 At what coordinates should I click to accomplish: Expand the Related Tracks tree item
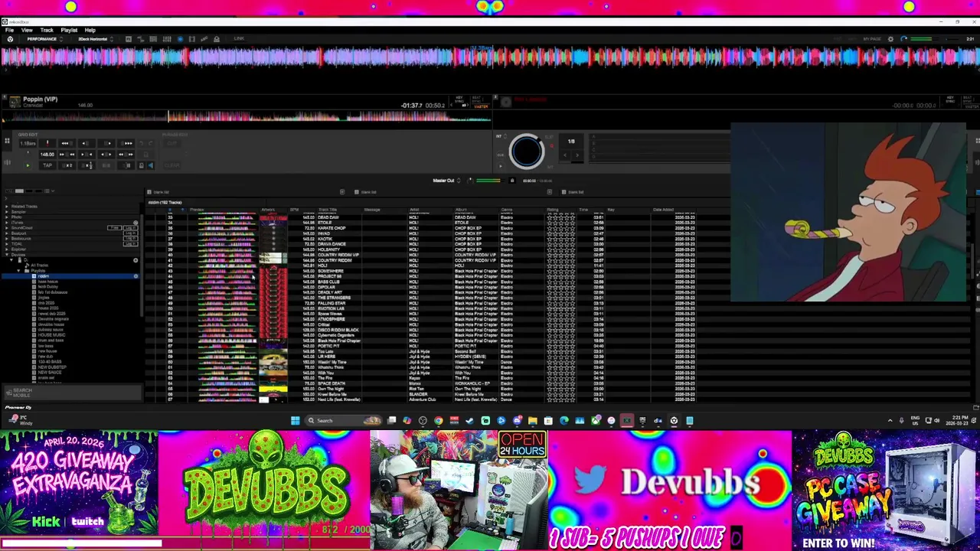click(7, 207)
